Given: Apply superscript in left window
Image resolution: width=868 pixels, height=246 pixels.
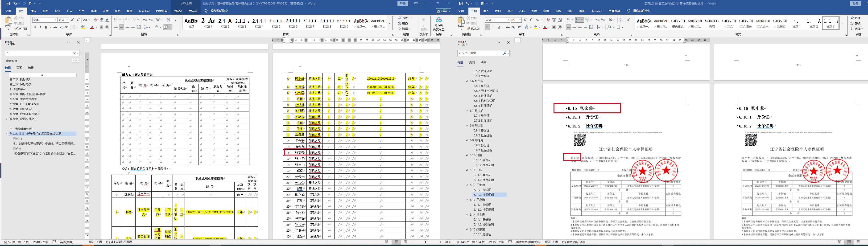Looking at the screenshot, I should pyautogui.click(x=66, y=27).
